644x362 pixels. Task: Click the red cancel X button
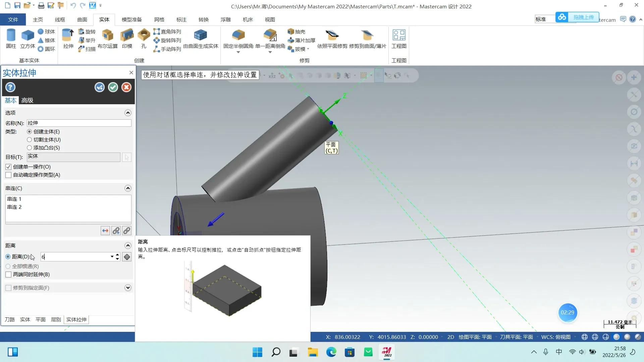(126, 87)
